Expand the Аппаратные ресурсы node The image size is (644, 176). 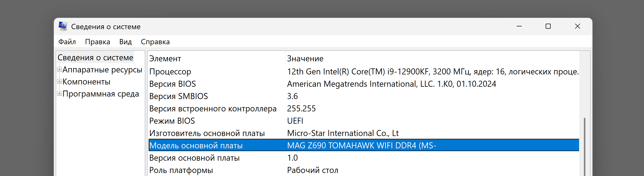click(x=60, y=69)
